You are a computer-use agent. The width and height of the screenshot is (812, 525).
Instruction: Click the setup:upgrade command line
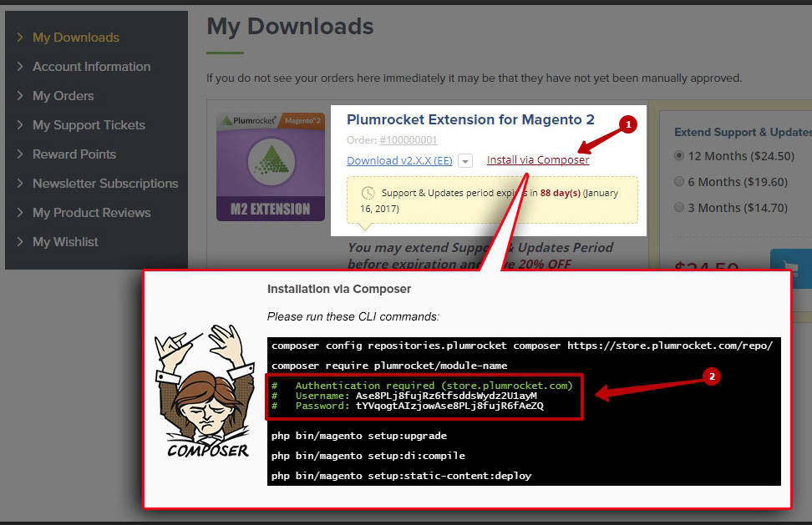pyautogui.click(x=359, y=436)
